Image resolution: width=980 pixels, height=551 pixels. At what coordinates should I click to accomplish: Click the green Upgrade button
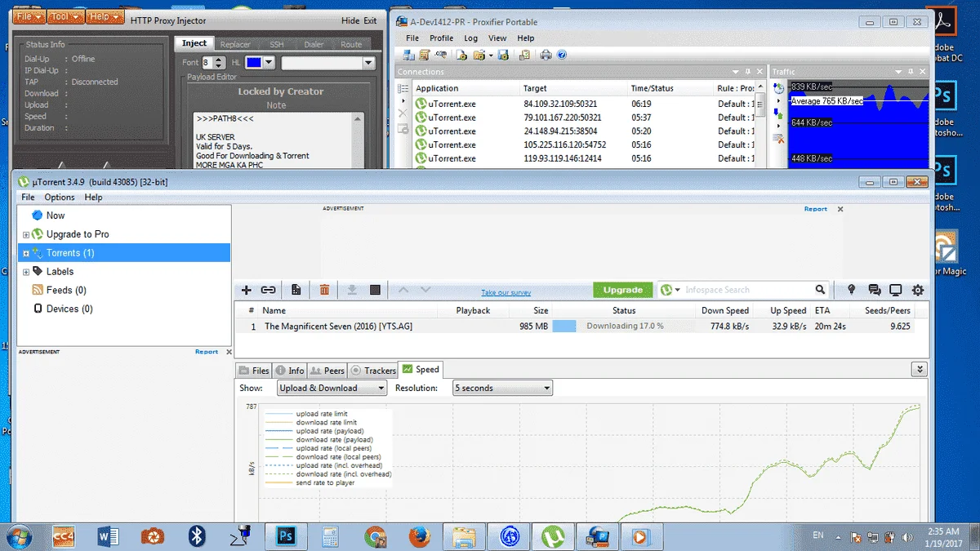pos(623,290)
